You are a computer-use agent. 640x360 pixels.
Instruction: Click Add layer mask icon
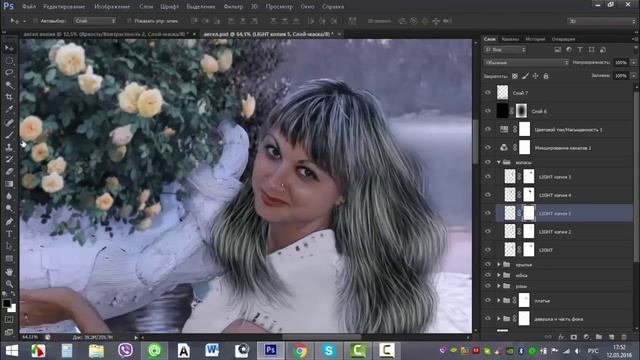tap(574, 337)
